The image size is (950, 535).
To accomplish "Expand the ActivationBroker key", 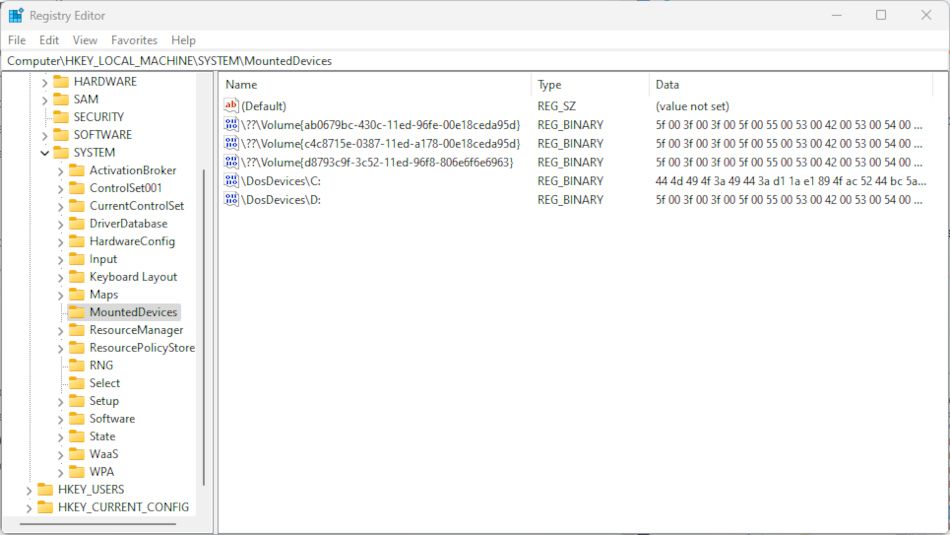I will [60, 171].
